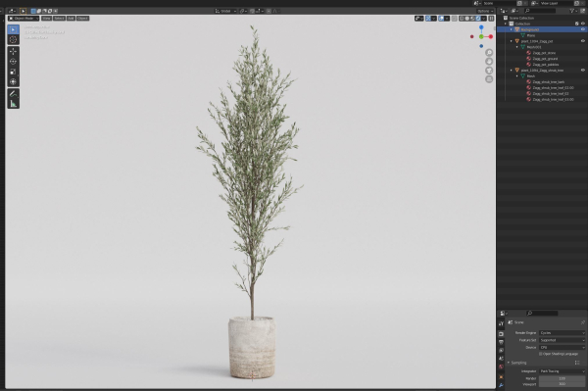
Task: Click the pin icon in Properties header
Action: pyautogui.click(x=583, y=322)
